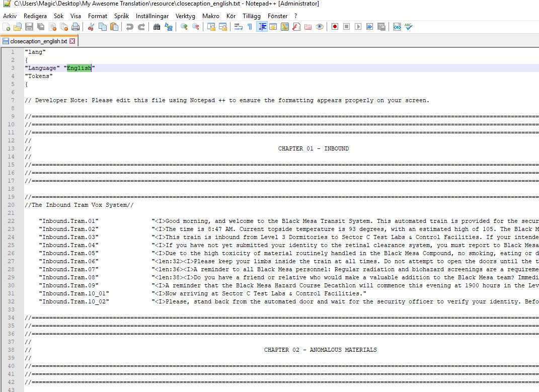Click the Open file folder icon

(x=18, y=27)
